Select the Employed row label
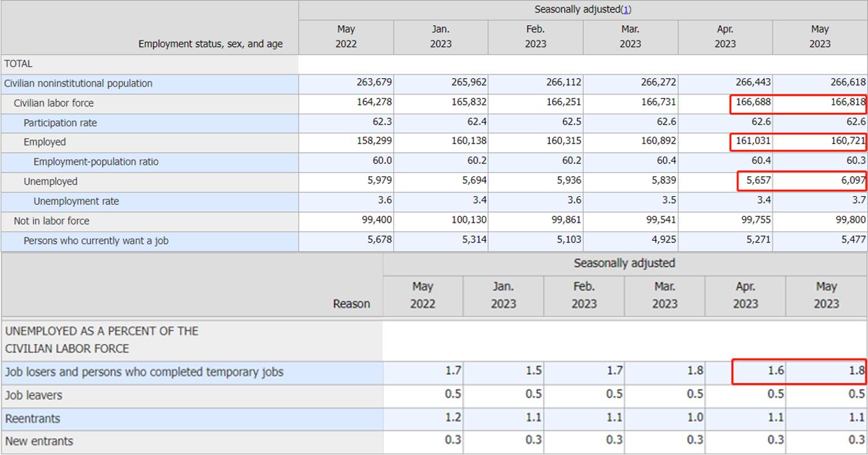Screen dimensions: 868x455 (x=44, y=142)
